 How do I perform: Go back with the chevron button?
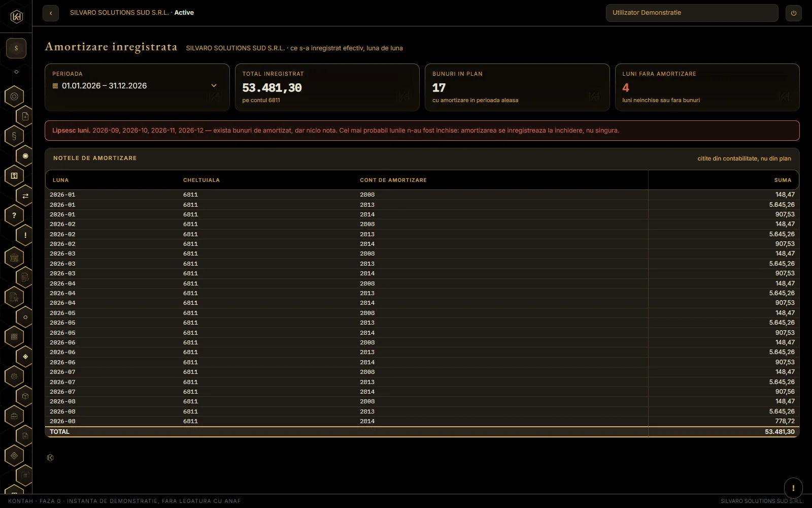click(x=51, y=13)
